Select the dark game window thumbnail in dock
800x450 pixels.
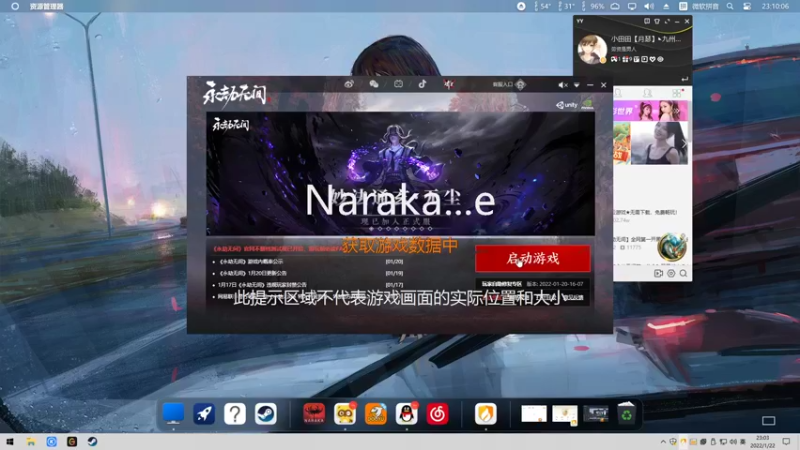[595, 414]
